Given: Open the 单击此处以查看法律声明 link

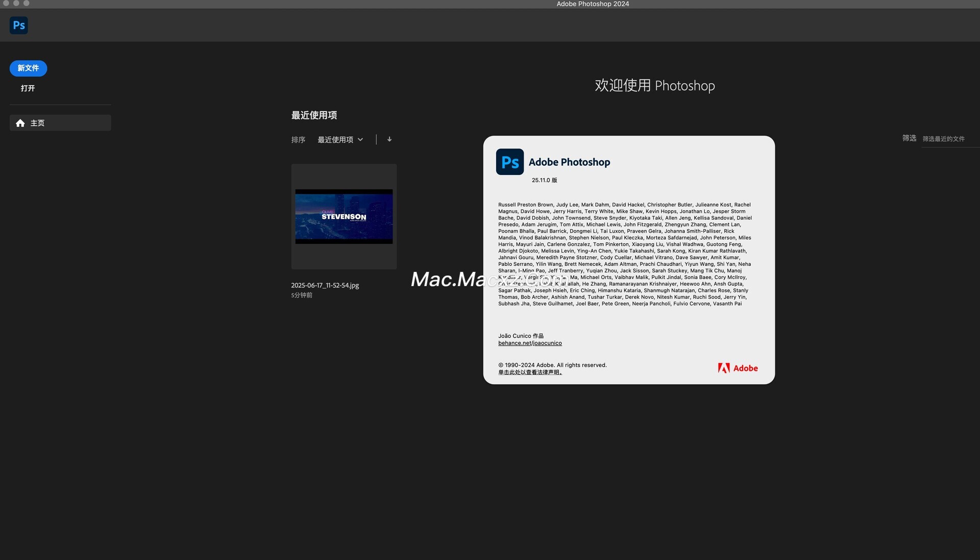Looking at the screenshot, I should tap(530, 372).
